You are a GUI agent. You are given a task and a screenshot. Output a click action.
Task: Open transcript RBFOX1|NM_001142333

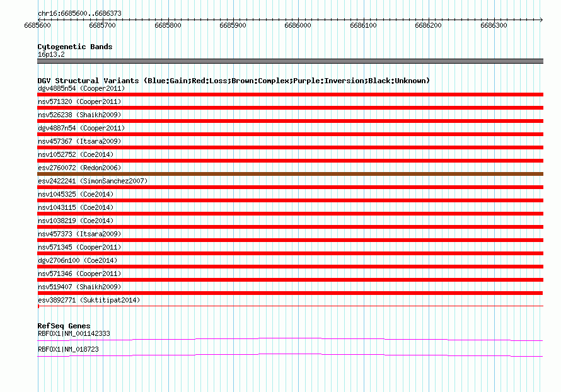[74, 333]
